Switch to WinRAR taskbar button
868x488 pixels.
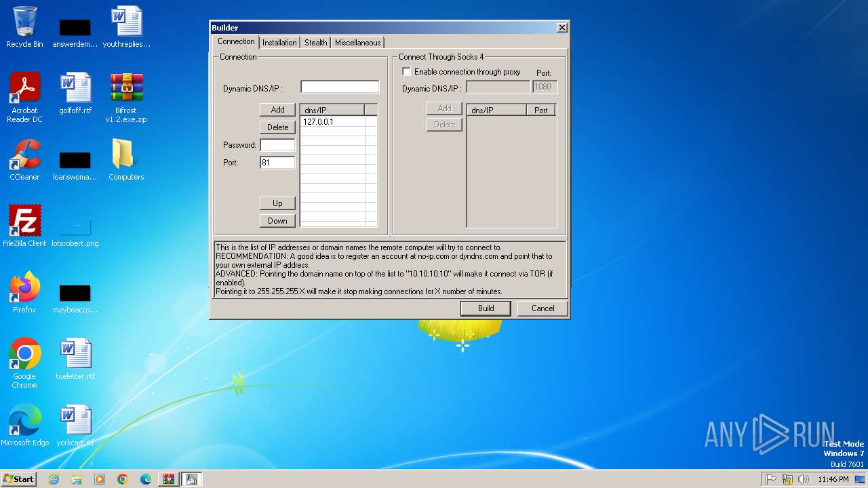click(x=169, y=479)
